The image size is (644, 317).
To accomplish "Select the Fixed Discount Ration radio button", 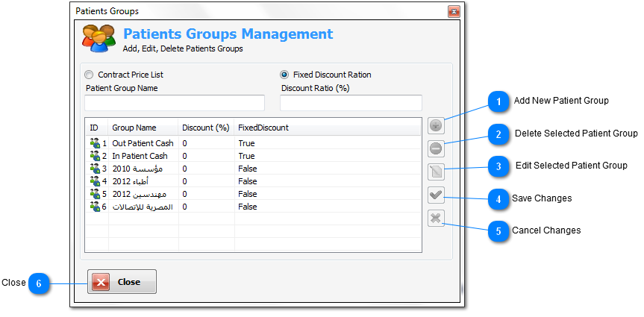I will point(284,75).
